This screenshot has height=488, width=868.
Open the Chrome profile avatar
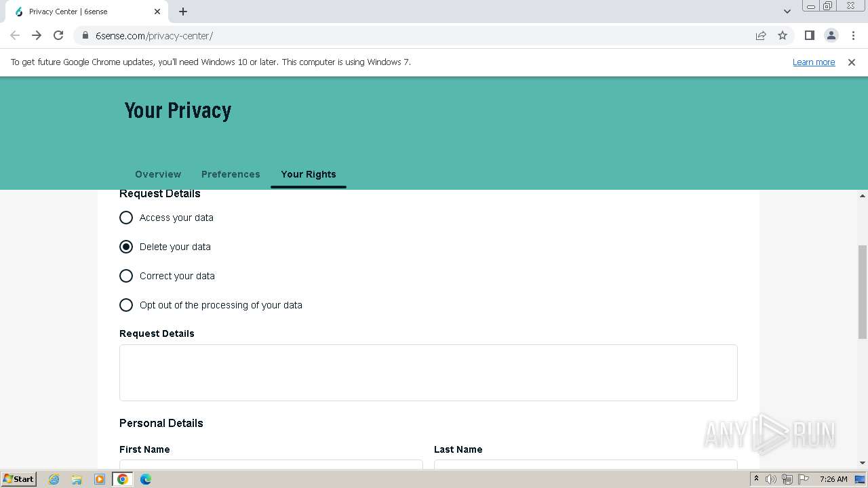[x=831, y=35]
